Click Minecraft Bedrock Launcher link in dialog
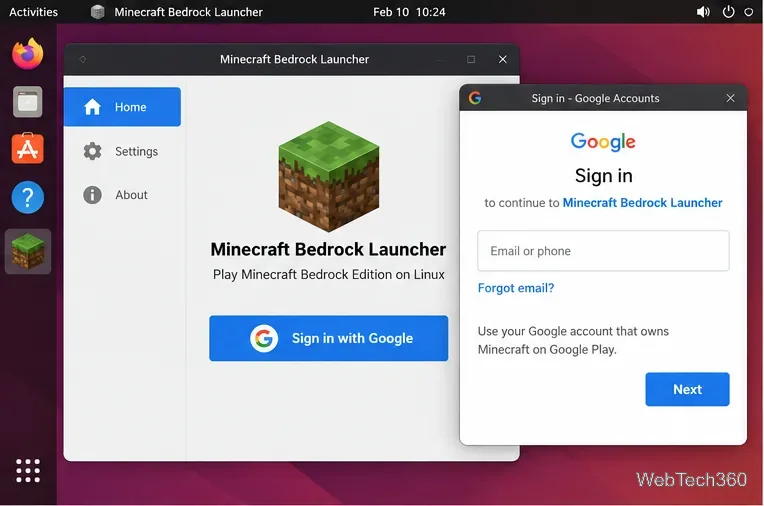764x506 pixels. [642, 203]
